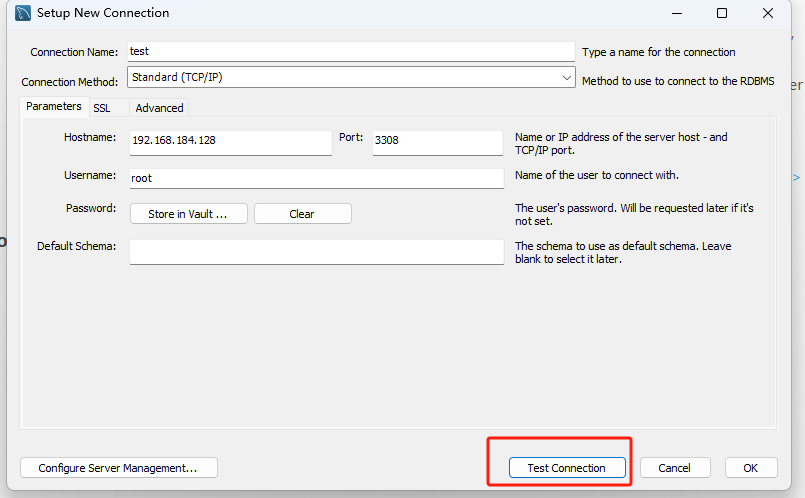Click the MySQL Workbench dolphin title icon
This screenshot has height=498, width=805.
pyautogui.click(x=23, y=13)
